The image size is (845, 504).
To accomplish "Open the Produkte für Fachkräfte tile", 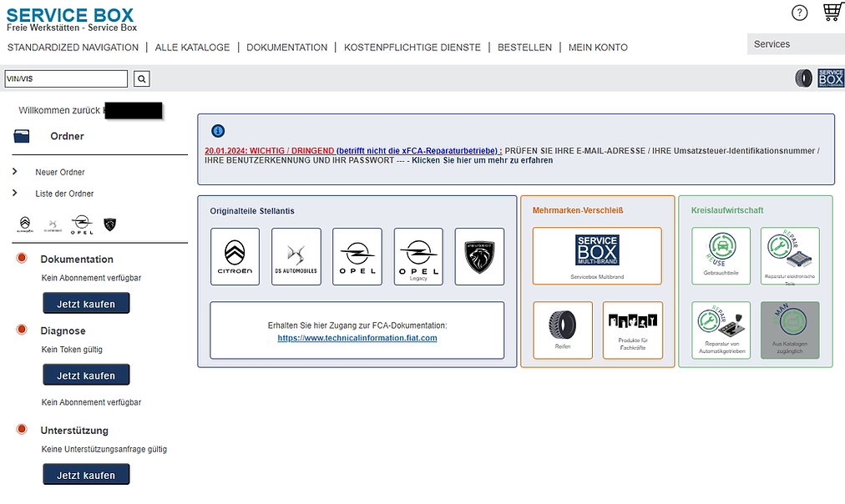I will (633, 330).
